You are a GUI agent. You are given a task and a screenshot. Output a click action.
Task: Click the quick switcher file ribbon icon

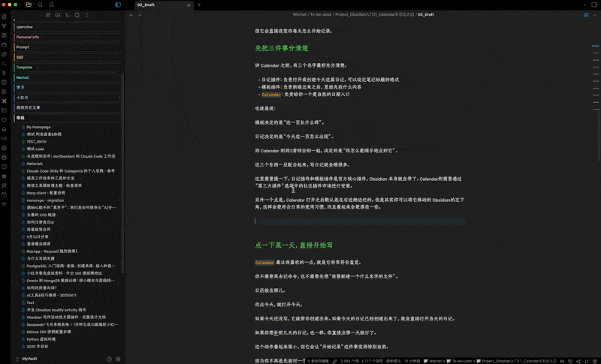[x=5, y=17]
